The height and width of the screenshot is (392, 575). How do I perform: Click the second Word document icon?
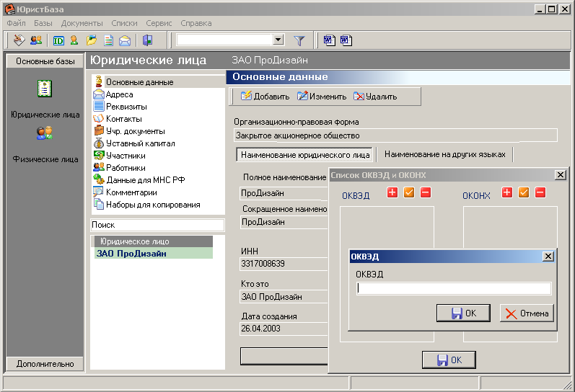coord(346,40)
